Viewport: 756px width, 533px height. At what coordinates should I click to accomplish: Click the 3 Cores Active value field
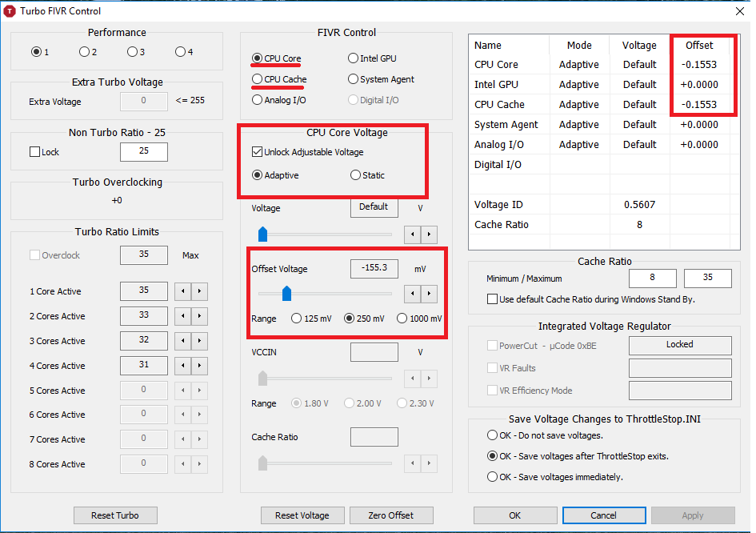[x=144, y=341]
